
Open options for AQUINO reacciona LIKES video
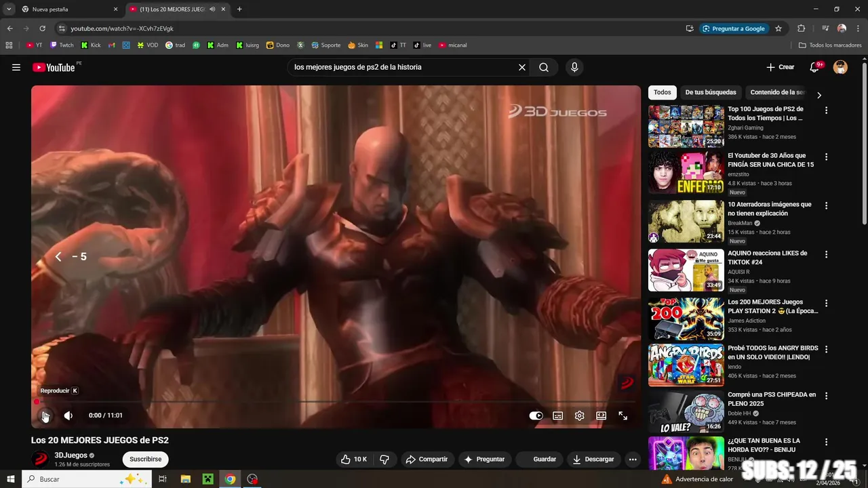[826, 254]
